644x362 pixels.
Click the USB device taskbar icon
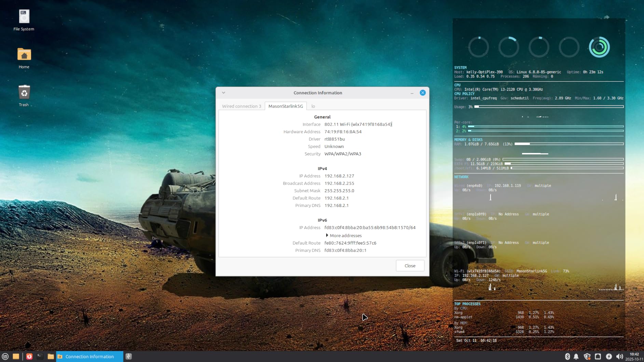pos(128,357)
